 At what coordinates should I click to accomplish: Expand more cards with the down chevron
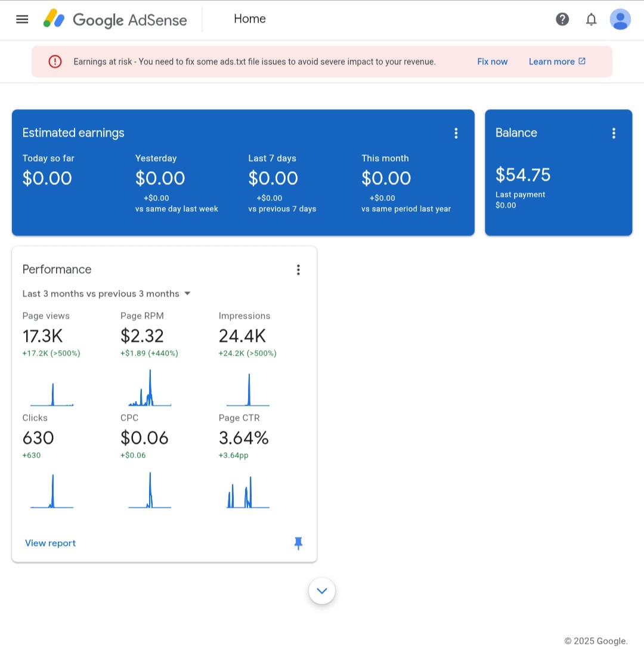click(322, 591)
